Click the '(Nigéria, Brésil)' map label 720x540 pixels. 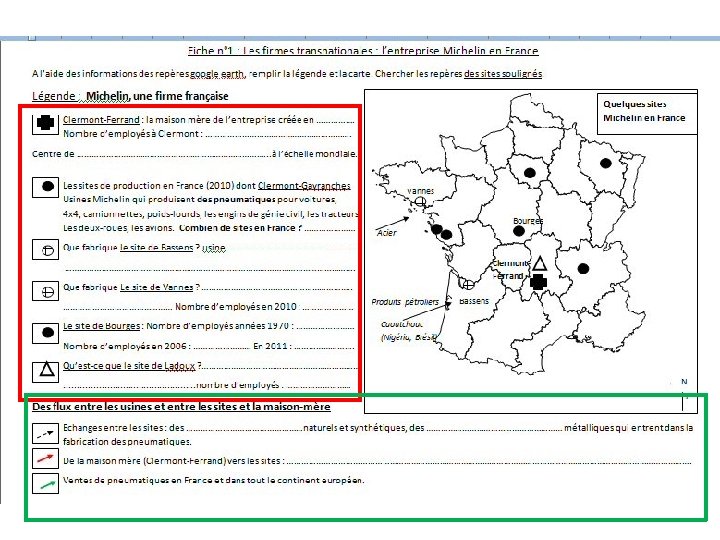tap(408, 337)
